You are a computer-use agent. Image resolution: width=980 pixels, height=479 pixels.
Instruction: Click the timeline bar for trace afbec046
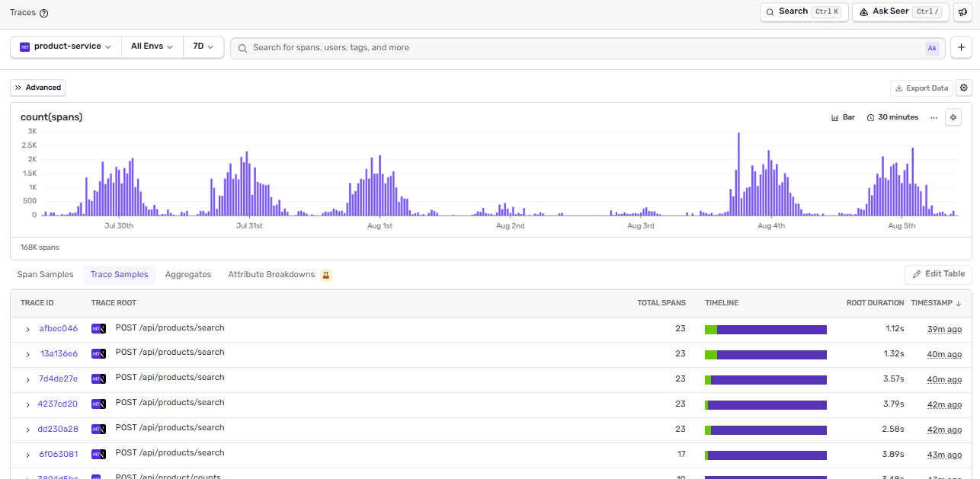click(x=766, y=330)
